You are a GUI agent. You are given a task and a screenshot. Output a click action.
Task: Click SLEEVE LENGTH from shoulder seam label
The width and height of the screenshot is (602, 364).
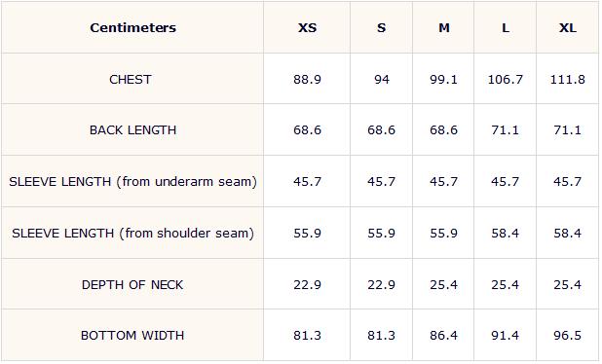pyautogui.click(x=132, y=234)
